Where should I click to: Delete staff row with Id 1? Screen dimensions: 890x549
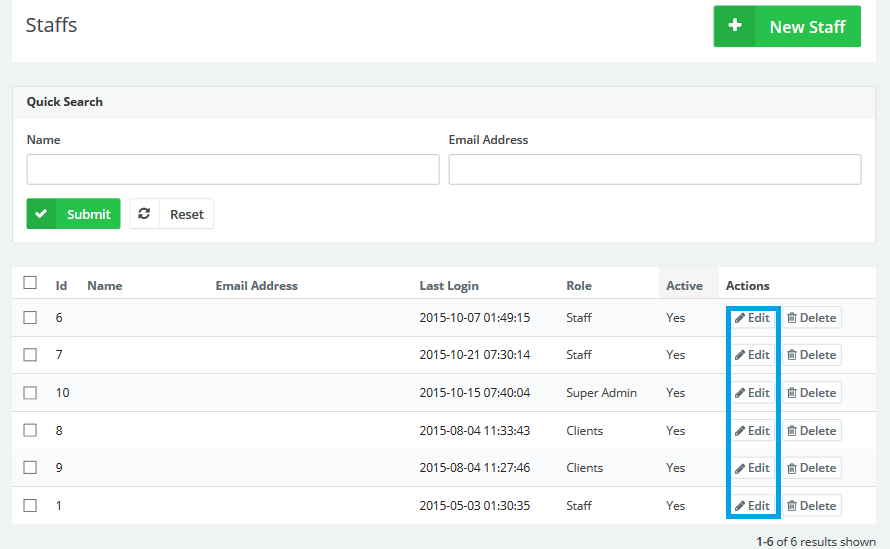tap(811, 506)
